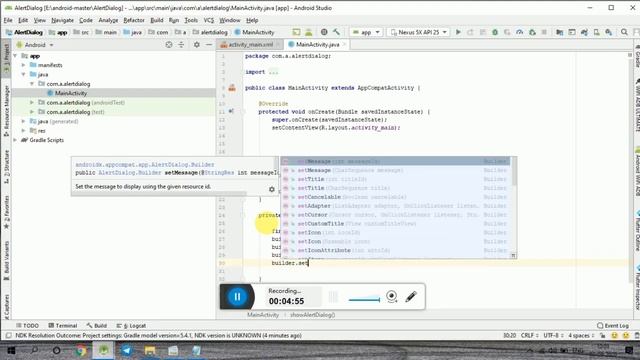Image resolution: width=640 pixels, height=360 pixels.
Task: Click alertdialog in the navigation breadcrumb
Action: pyautogui.click(x=211, y=32)
